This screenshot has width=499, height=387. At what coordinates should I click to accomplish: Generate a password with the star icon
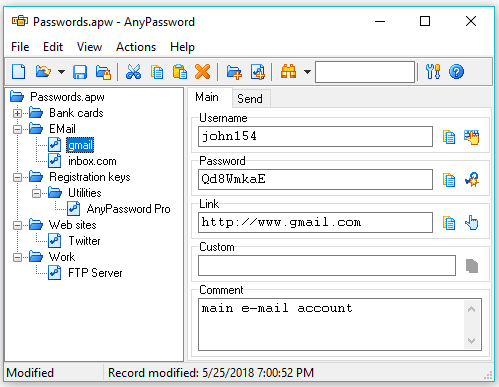472,180
